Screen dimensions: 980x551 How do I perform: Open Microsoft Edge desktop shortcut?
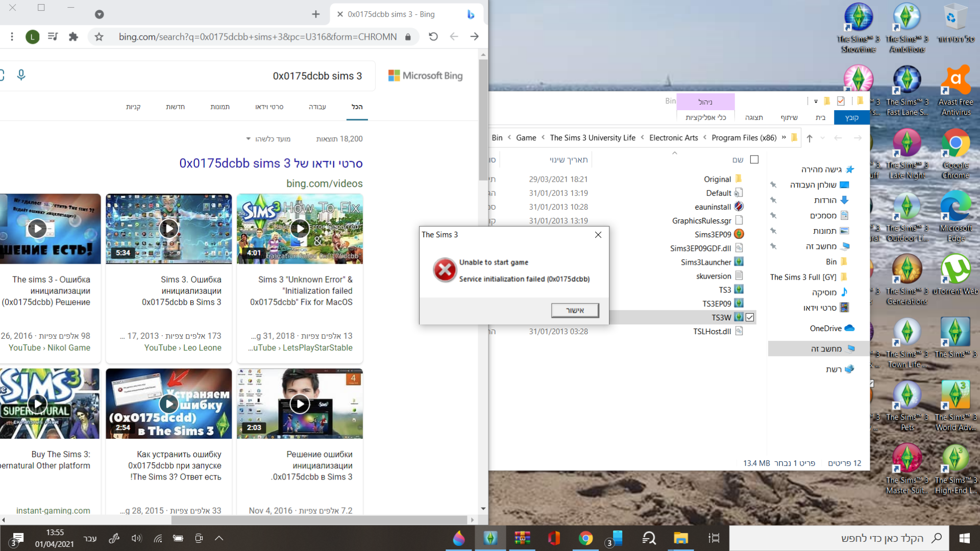tap(955, 217)
